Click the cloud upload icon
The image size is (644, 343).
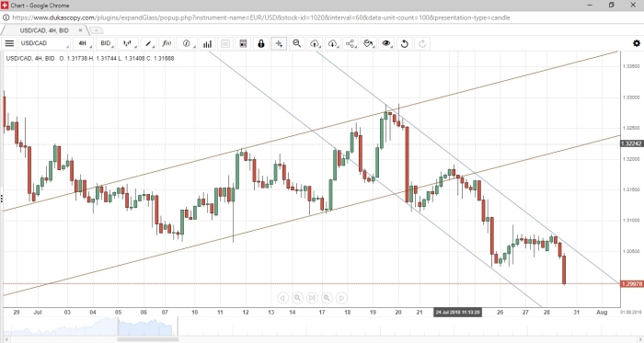pyautogui.click(x=315, y=43)
